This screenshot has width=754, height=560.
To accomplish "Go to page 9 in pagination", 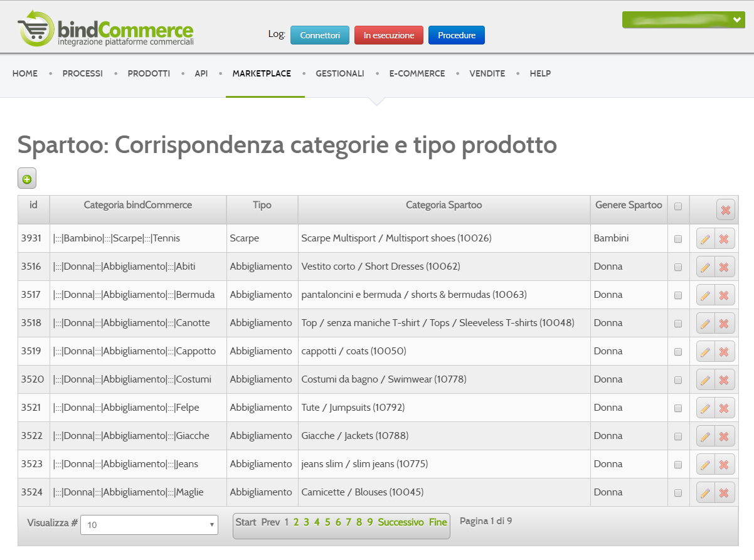I will tap(370, 522).
